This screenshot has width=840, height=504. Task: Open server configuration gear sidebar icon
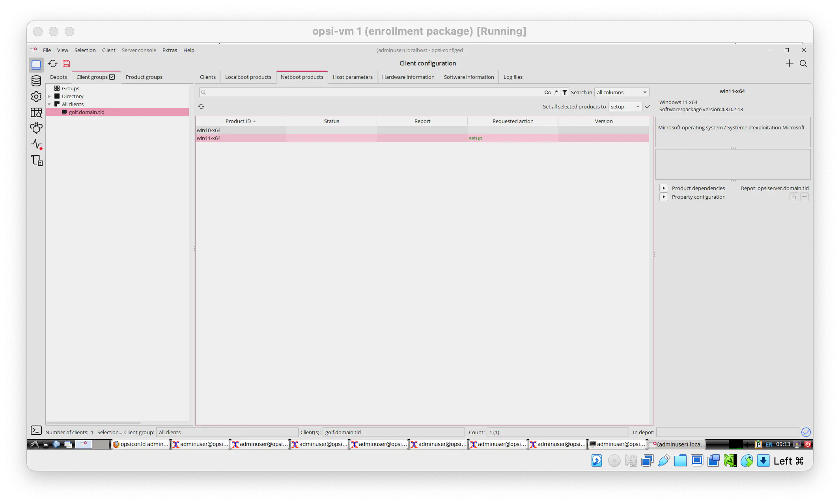coord(36,97)
